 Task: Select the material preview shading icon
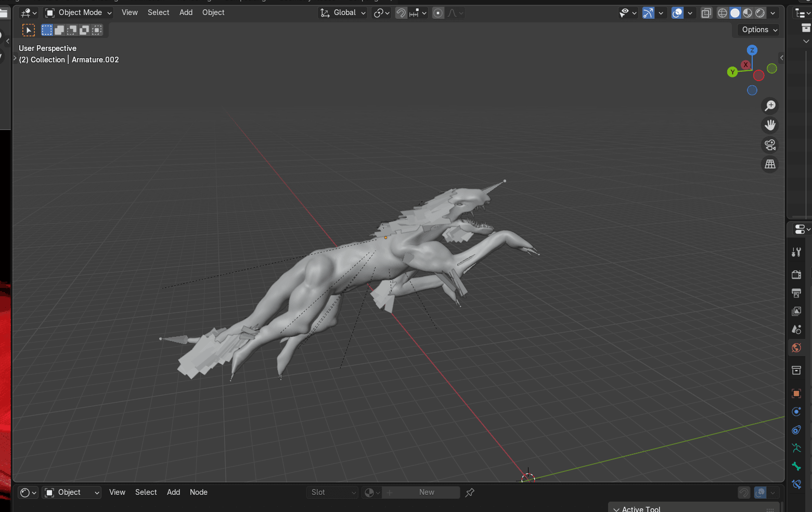747,13
